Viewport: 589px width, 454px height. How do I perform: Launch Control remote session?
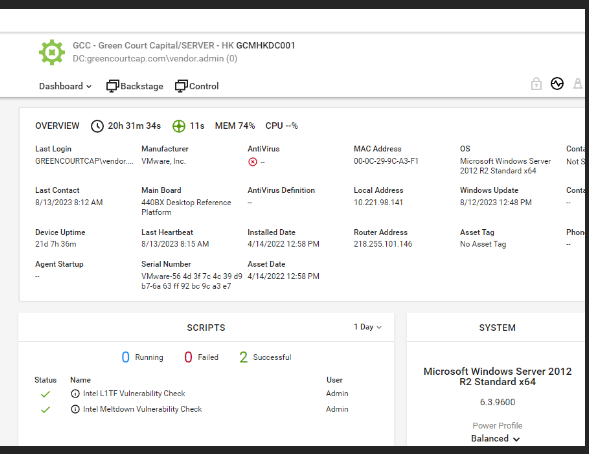tap(197, 86)
